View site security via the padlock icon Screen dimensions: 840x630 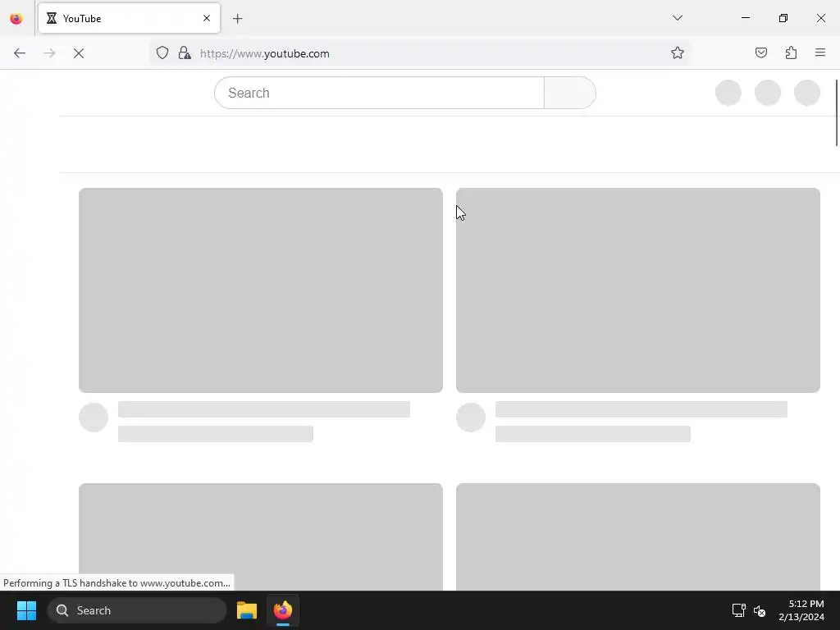pyautogui.click(x=185, y=52)
